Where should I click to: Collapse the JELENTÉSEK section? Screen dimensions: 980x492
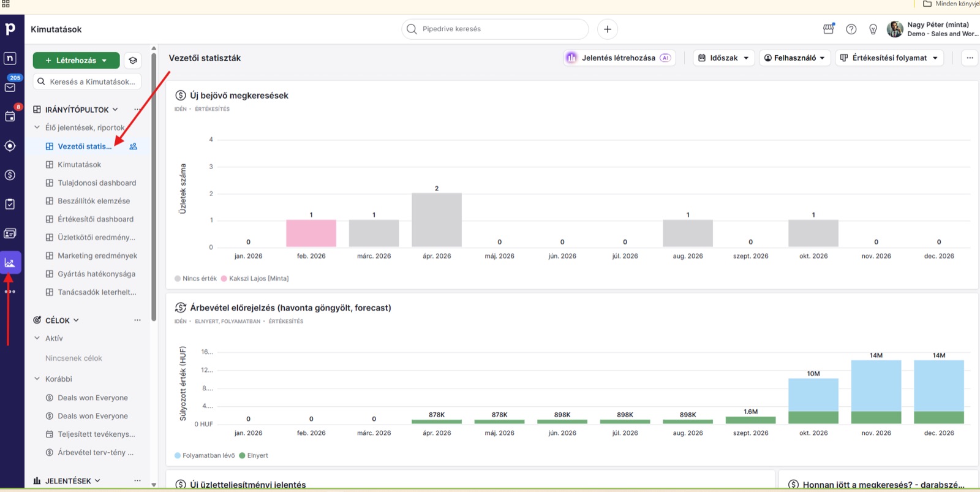pos(97,481)
